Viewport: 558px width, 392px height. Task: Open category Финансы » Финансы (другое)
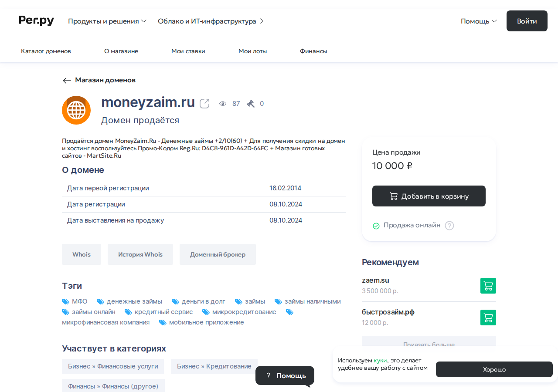tap(113, 386)
